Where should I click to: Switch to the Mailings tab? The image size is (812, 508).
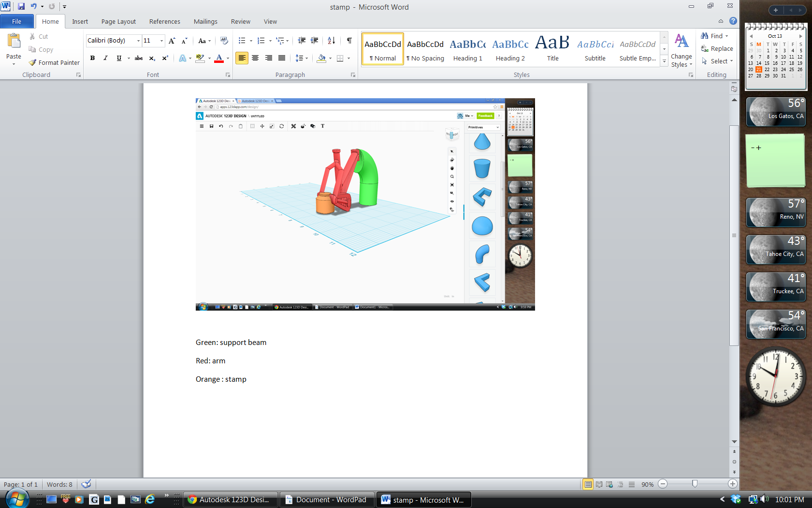[x=205, y=21]
